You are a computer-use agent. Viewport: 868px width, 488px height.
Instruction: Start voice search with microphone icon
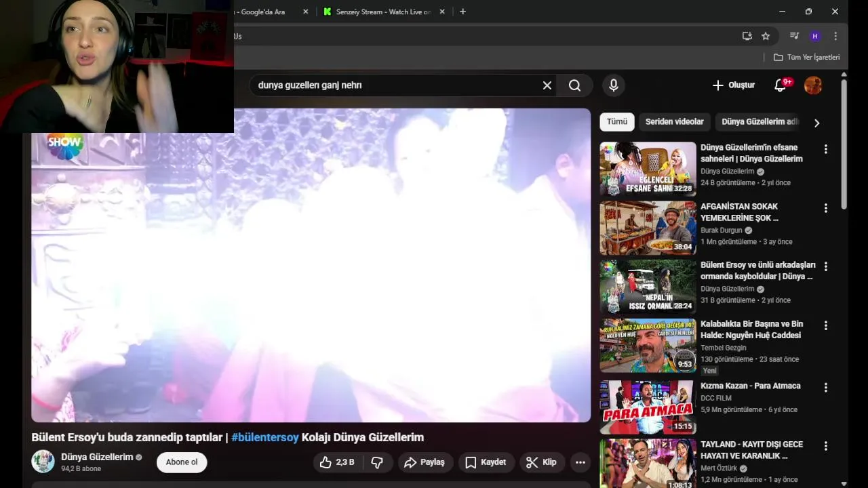(x=614, y=85)
